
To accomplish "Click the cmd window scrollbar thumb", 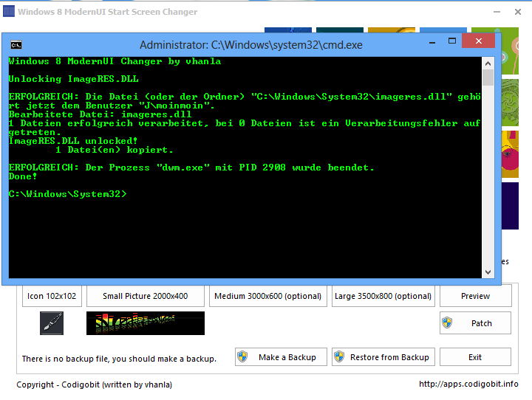I will (x=488, y=77).
